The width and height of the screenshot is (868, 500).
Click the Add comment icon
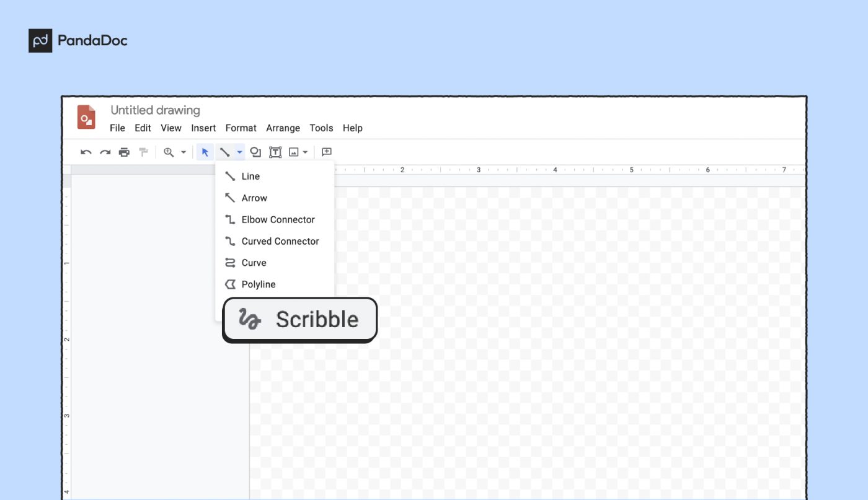click(x=327, y=152)
